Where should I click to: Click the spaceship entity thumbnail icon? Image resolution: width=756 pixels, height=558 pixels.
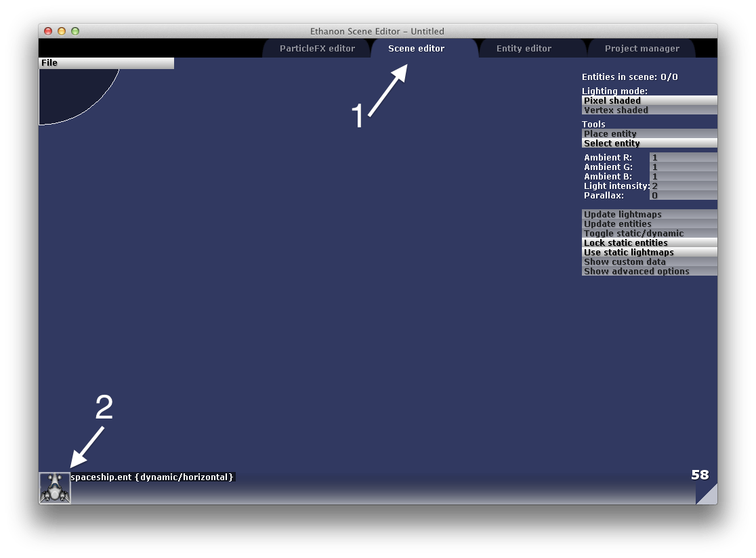(x=55, y=488)
